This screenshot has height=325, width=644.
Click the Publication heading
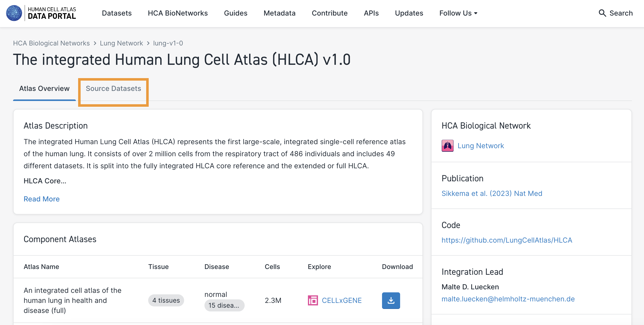coord(462,178)
